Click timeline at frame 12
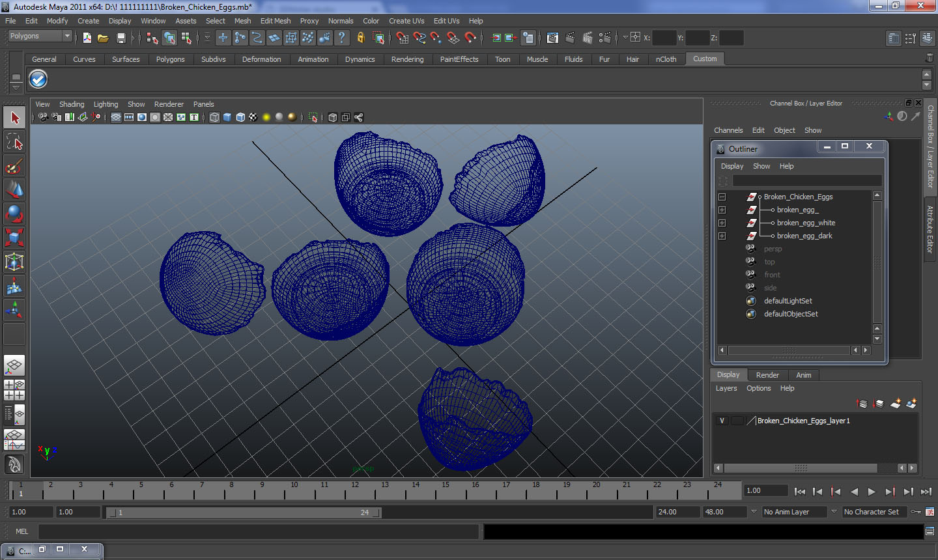Screen dimensions: 938x560 355,490
